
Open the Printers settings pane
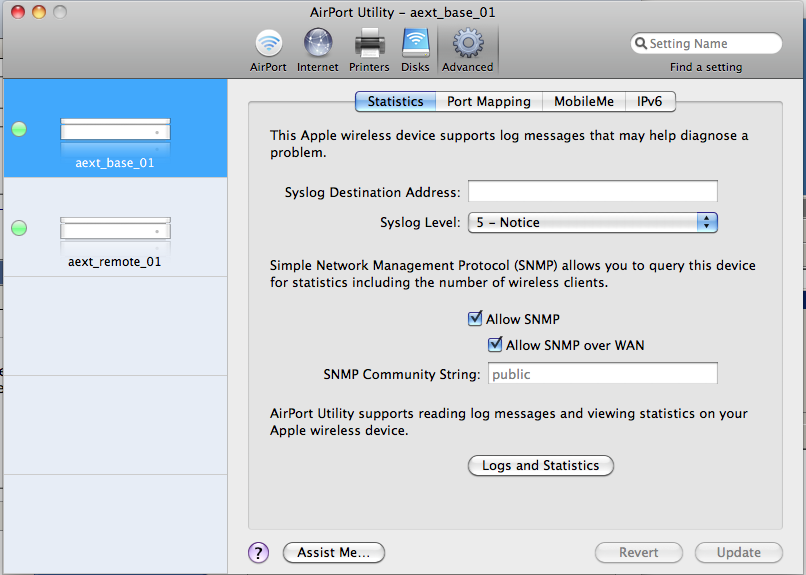[369, 50]
